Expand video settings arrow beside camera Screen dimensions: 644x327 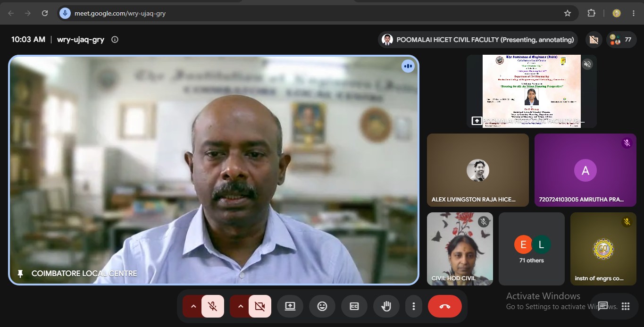pos(240,306)
